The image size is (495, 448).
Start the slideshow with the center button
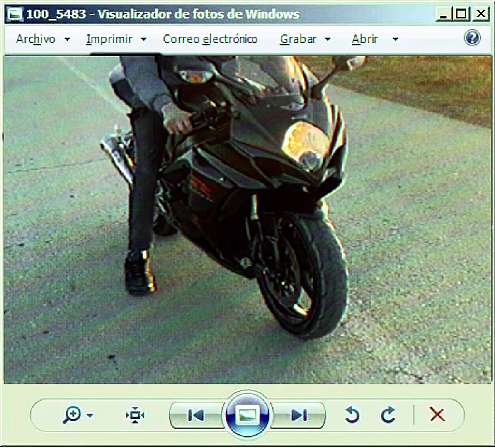tap(247, 414)
